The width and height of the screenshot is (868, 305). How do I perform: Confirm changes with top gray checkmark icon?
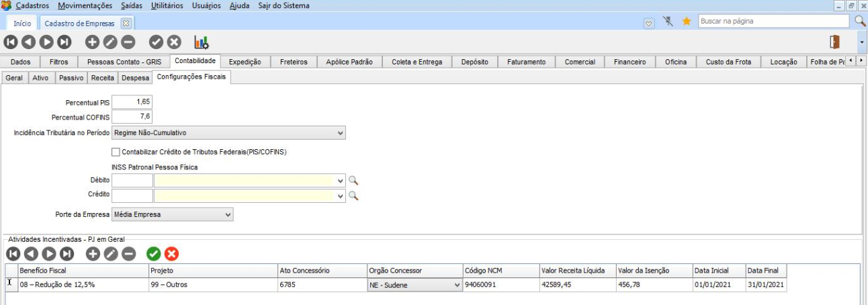[156, 42]
